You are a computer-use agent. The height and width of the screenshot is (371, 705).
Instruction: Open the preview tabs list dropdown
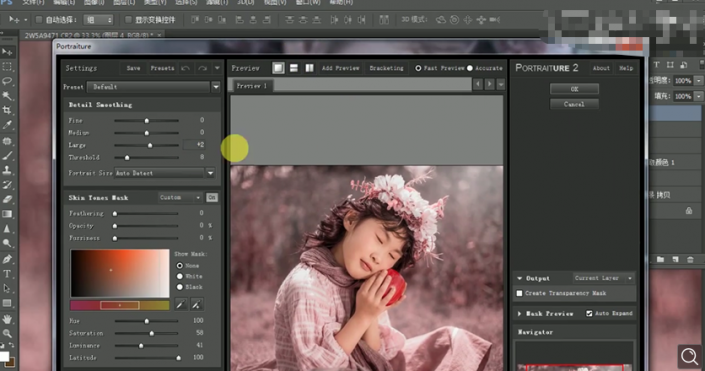(500, 84)
